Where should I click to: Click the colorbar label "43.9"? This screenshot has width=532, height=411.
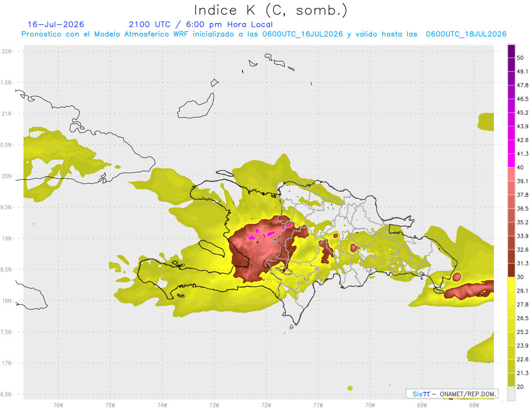pos(523,126)
